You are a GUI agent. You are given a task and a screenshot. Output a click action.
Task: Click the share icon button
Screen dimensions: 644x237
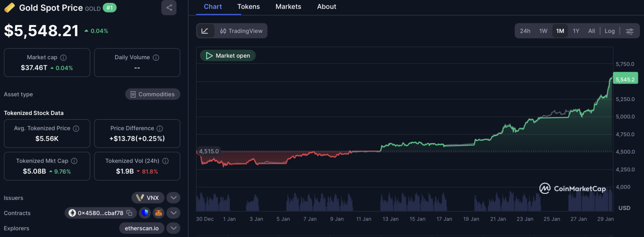pyautogui.click(x=169, y=8)
